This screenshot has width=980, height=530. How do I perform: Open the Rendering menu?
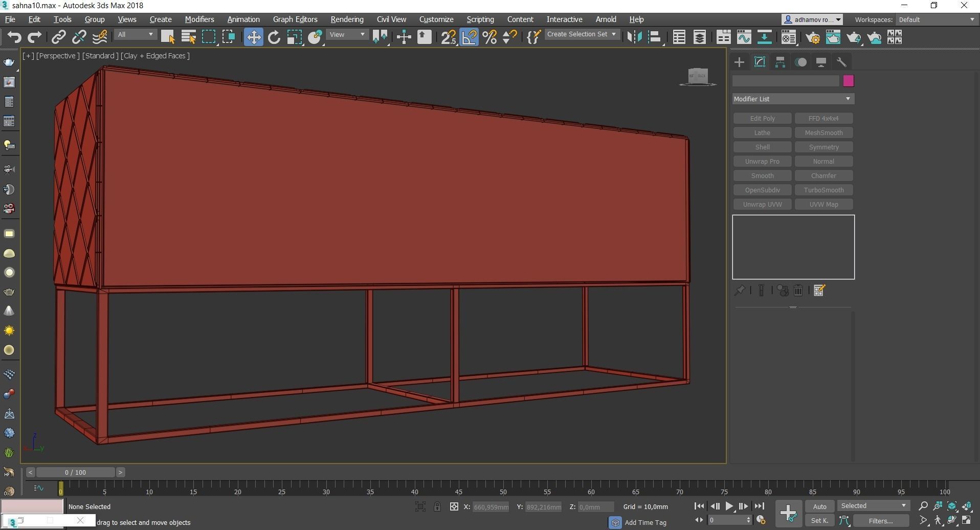[347, 19]
